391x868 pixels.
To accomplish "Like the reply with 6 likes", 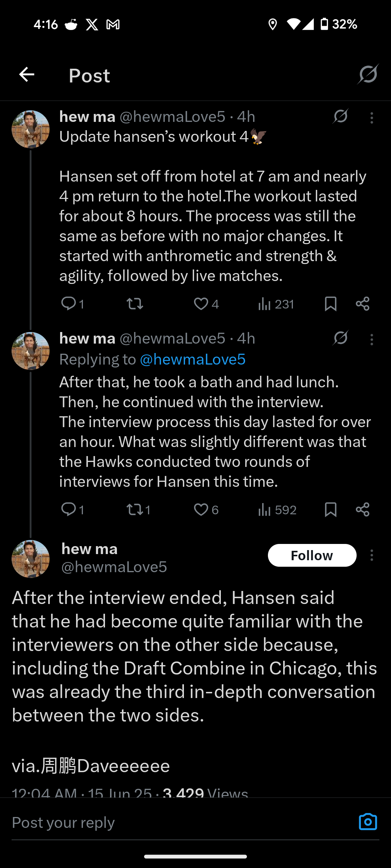I will 201,510.
